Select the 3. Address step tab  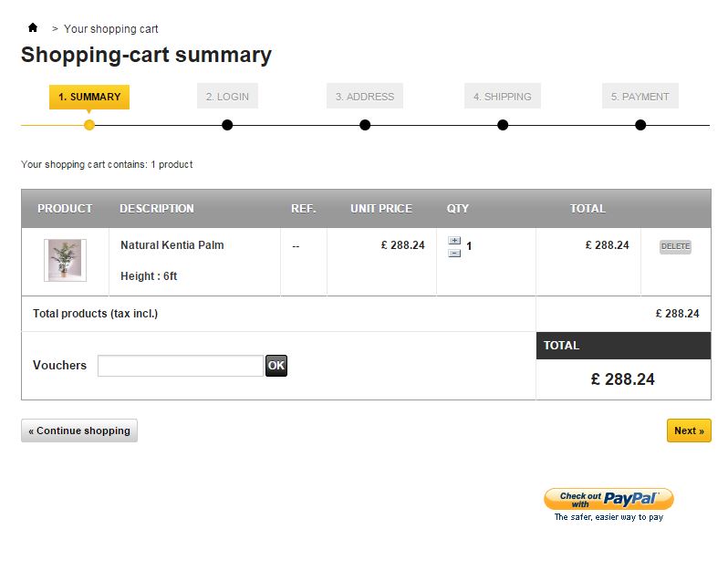(365, 97)
